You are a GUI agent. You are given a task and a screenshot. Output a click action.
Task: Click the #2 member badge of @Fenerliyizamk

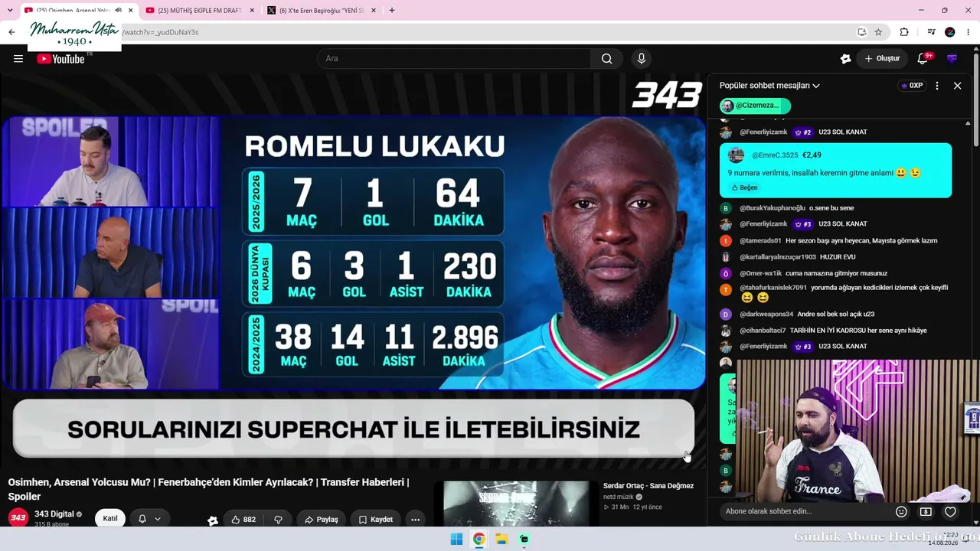click(802, 132)
